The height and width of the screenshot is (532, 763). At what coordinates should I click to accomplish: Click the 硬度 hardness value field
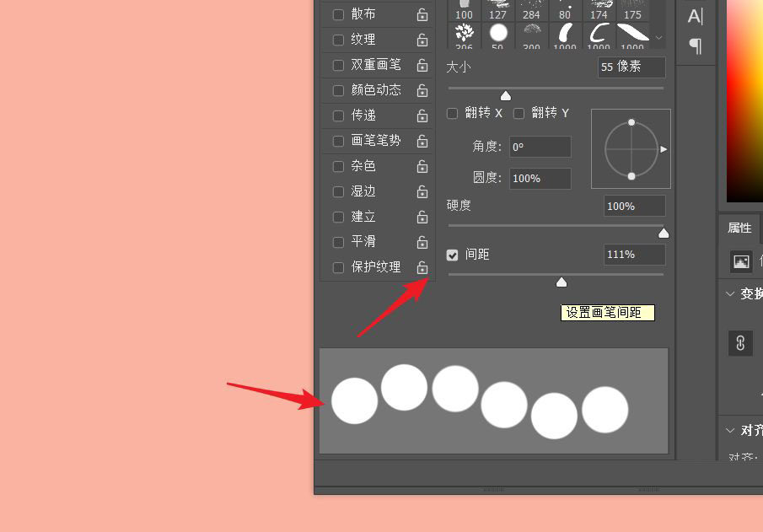click(x=635, y=206)
